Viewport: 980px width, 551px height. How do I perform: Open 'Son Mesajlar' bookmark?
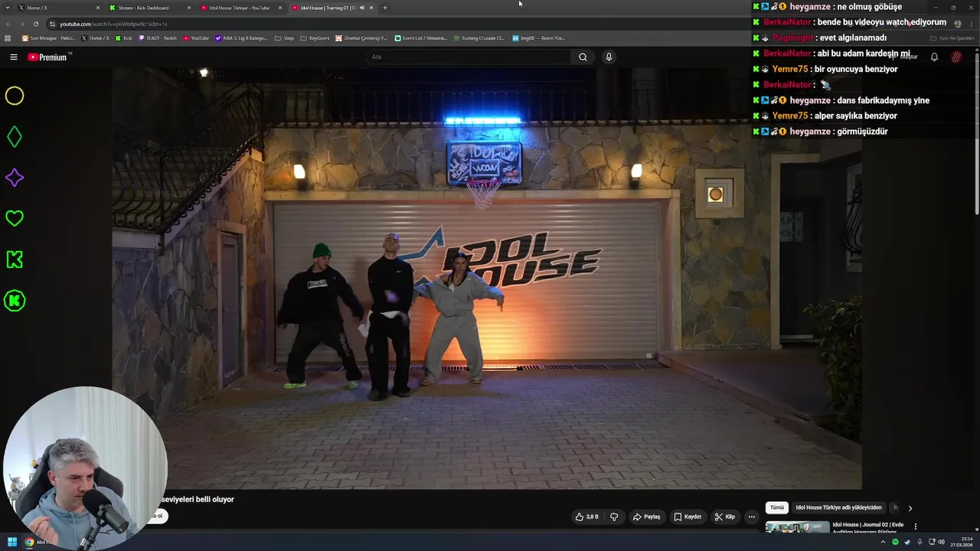tap(48, 37)
